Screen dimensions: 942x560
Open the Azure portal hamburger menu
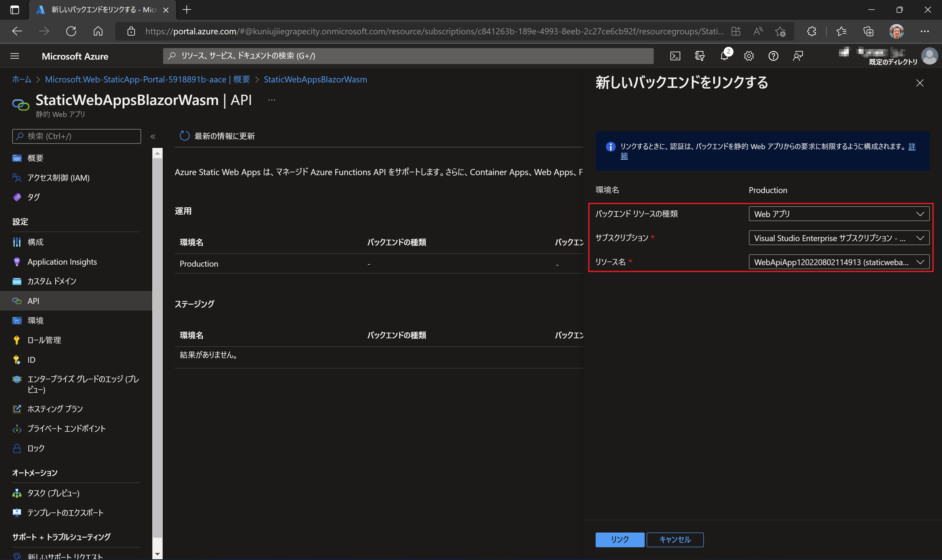(15, 56)
